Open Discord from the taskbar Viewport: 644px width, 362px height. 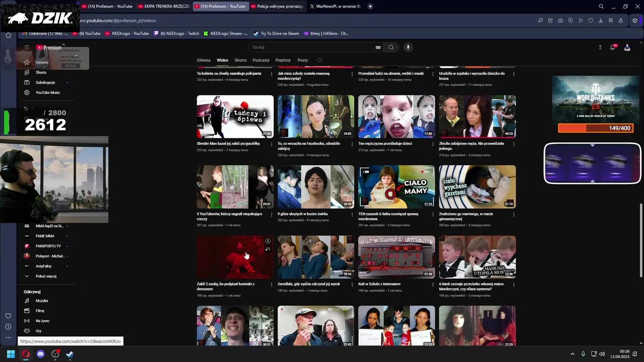click(x=41, y=354)
